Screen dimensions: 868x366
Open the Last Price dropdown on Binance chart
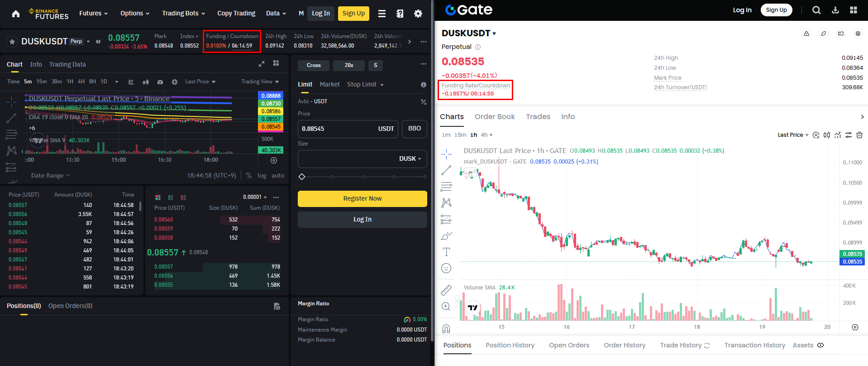[200, 82]
